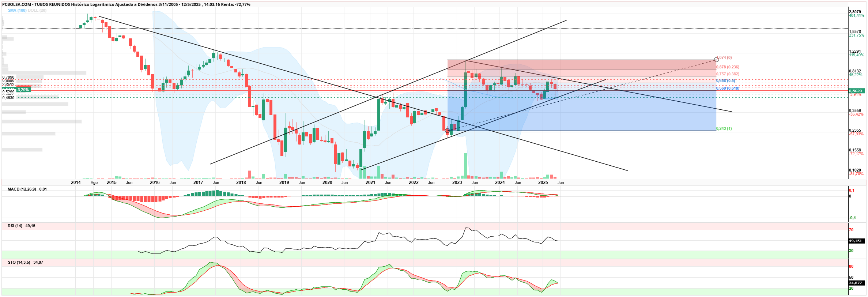Select the 2016 marker on time axis
Screen dimensions: 868x297
point(155,183)
